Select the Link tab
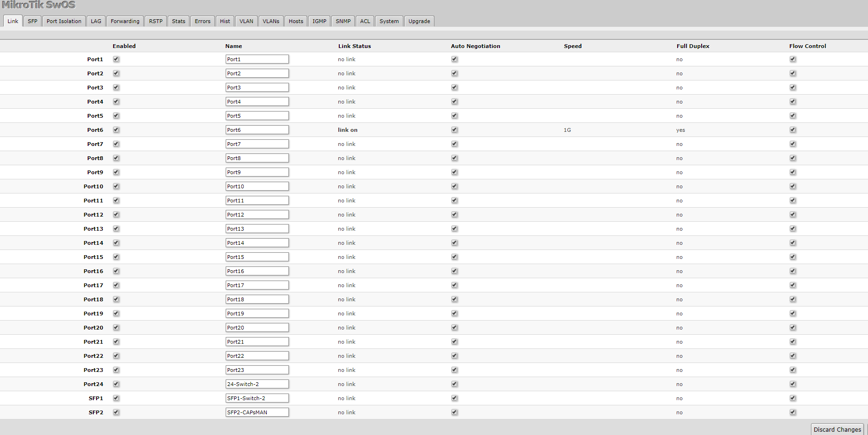Screen dimensions: 868x435 coord(13,21)
